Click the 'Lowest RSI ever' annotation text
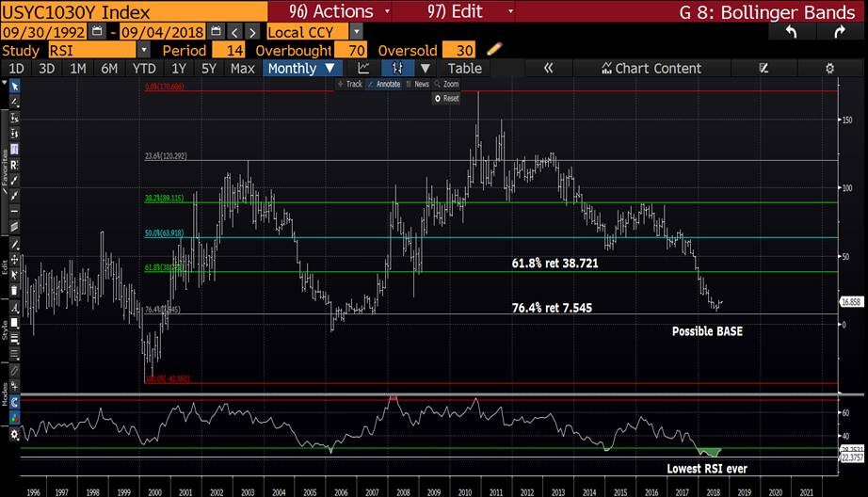 707,468
